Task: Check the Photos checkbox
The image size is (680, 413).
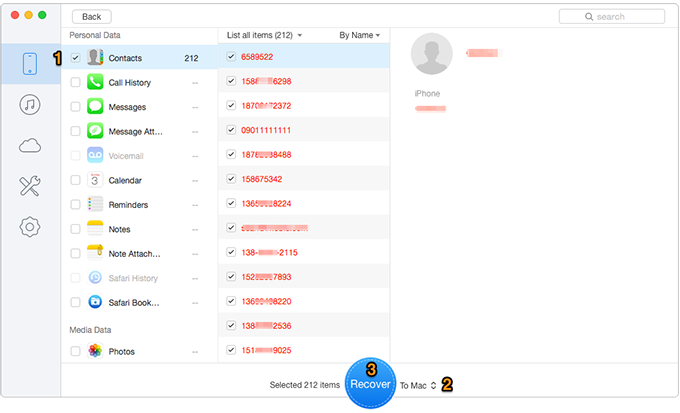Action: pyautogui.click(x=75, y=351)
